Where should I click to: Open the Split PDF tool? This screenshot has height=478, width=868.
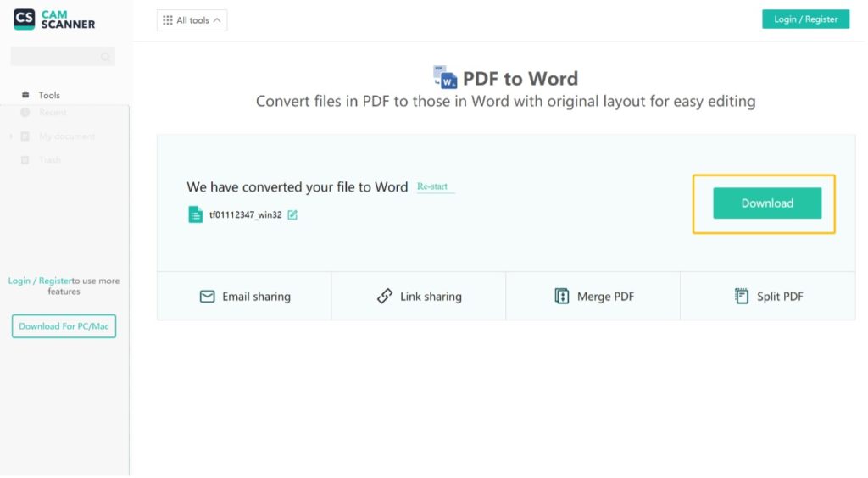tap(768, 297)
